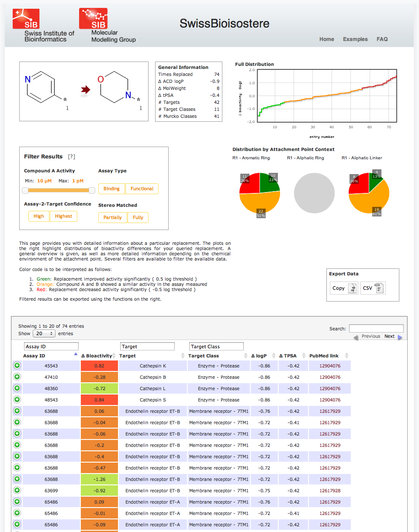
Task: Focus the table Search input field
Action: tap(376, 329)
